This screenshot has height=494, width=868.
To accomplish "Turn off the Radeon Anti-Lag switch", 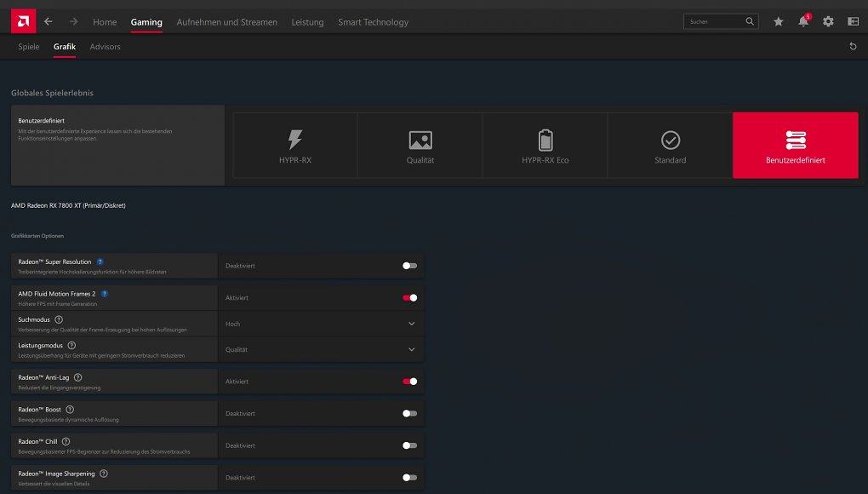I will (x=409, y=382).
